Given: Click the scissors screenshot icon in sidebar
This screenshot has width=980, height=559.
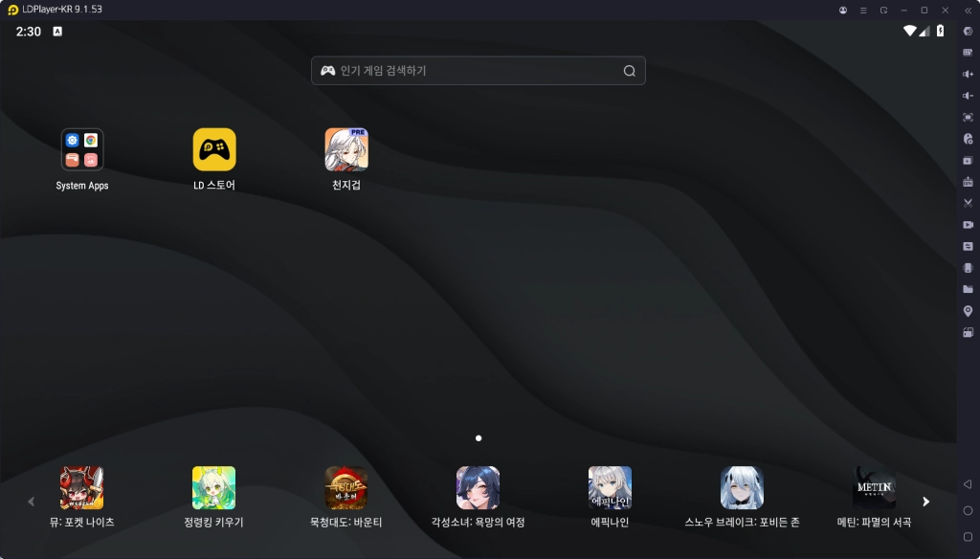Looking at the screenshot, I should click(x=968, y=203).
